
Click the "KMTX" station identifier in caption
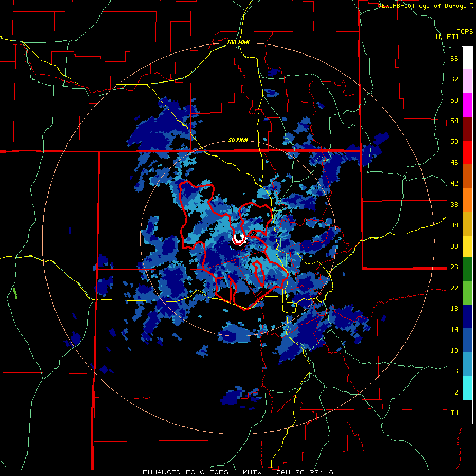point(253,472)
